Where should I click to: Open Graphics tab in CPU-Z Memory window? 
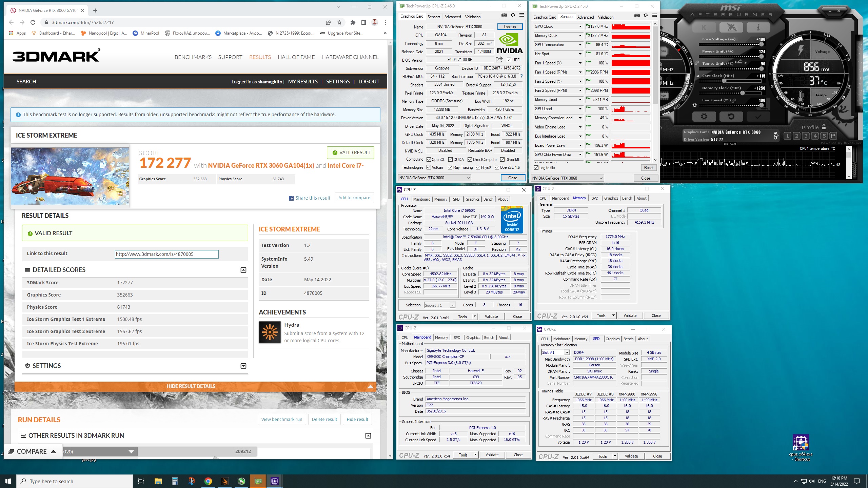(x=611, y=198)
